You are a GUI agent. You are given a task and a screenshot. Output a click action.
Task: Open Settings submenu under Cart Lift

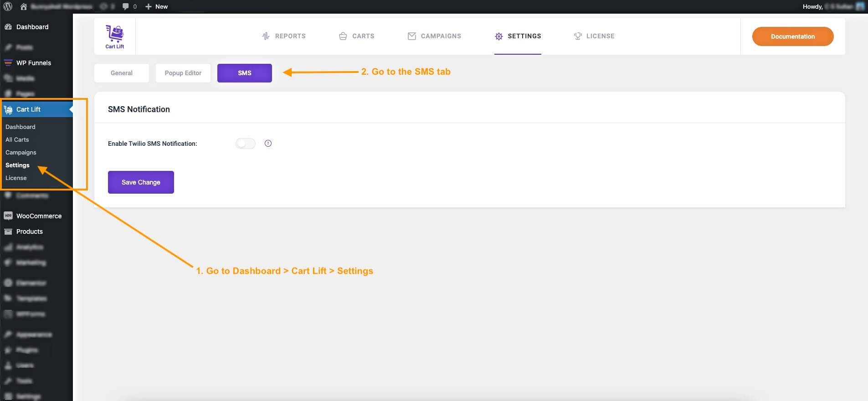tap(17, 165)
